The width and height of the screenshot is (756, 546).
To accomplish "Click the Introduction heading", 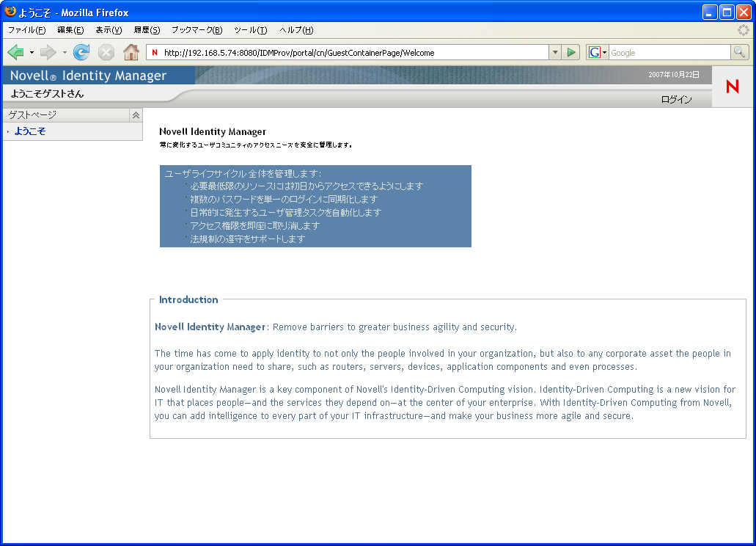I will 188,299.
